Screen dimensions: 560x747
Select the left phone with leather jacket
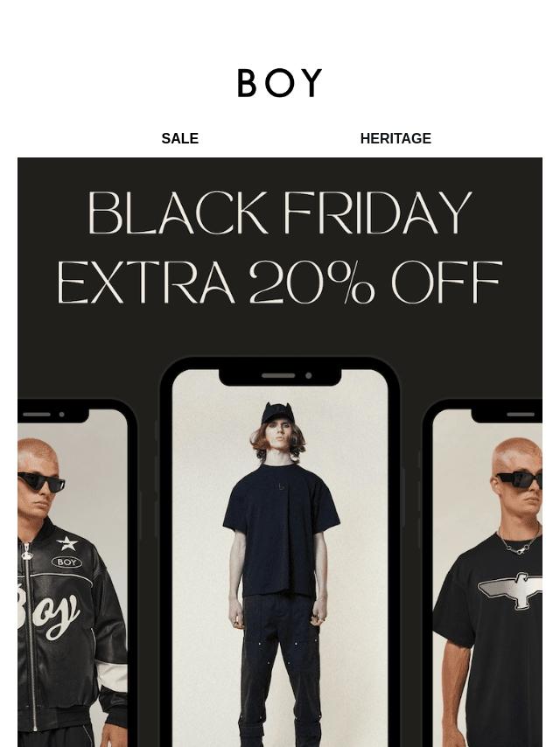pos(76,574)
